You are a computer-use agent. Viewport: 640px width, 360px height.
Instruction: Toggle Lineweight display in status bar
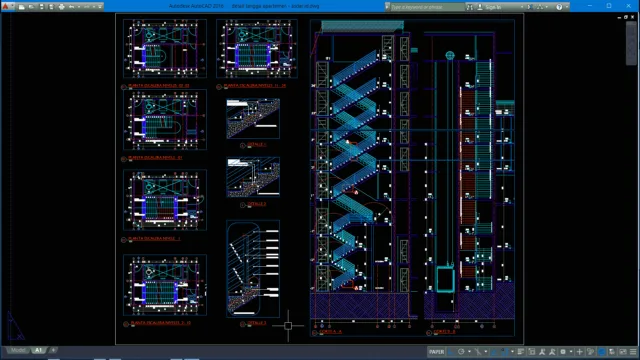(520, 352)
